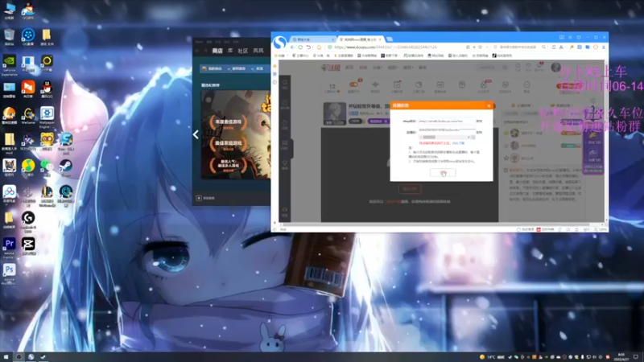Copy the rtmp address via the copy link
644x362 pixels.
(x=479, y=121)
